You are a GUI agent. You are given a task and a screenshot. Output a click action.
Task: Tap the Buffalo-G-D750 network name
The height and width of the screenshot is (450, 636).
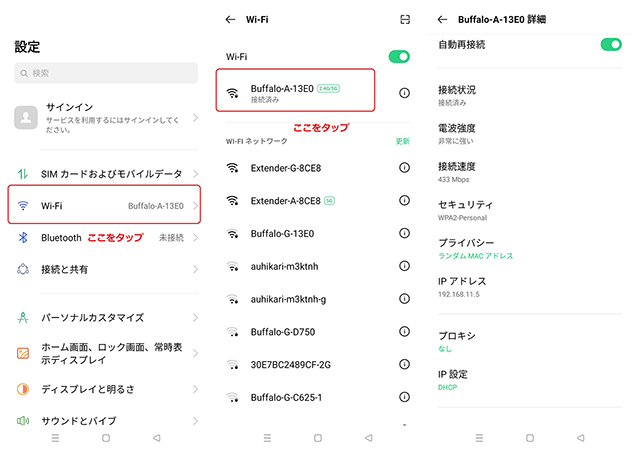tap(283, 332)
